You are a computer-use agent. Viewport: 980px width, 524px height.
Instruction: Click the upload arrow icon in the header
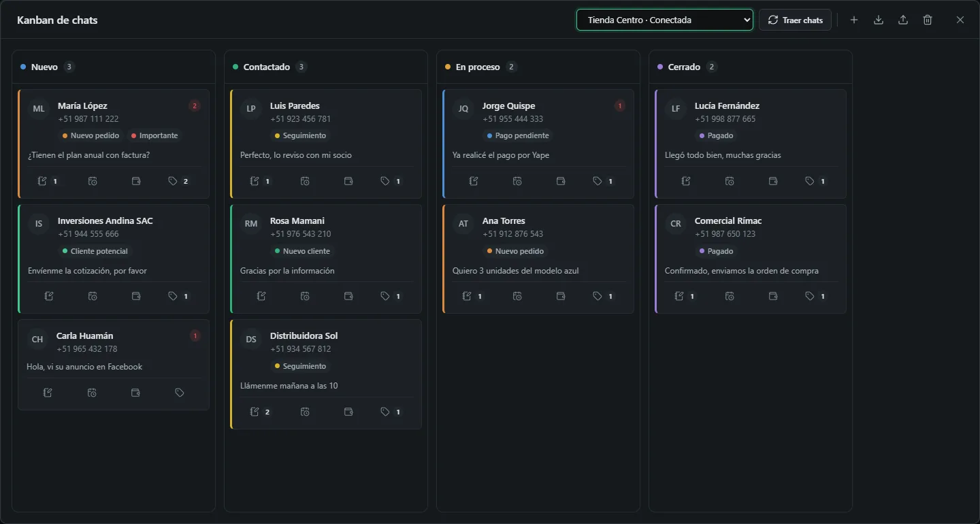click(903, 20)
